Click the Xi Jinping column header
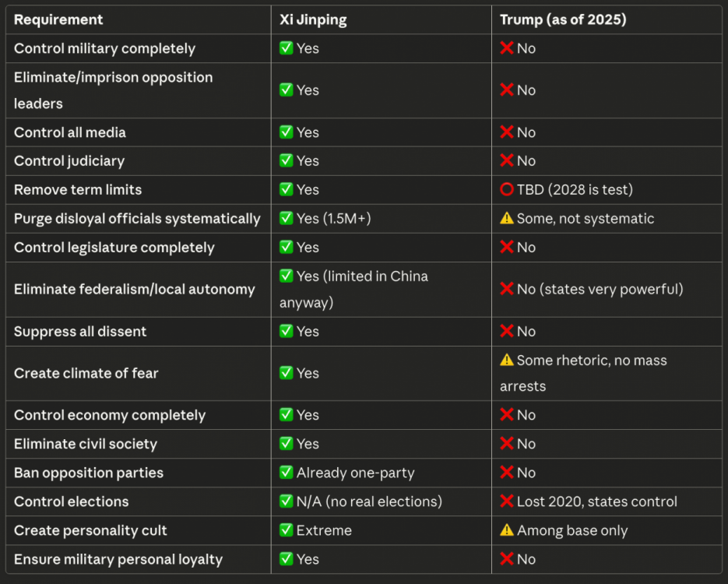This screenshot has width=728, height=584. click(314, 19)
